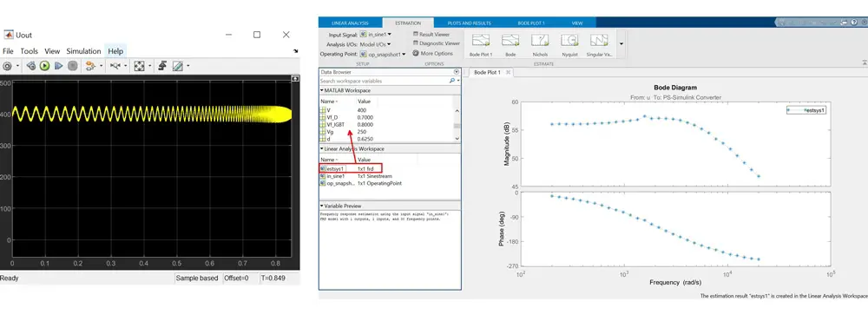Click the Step Forward icon in scope toolbar
868x321 pixels.
[x=59, y=66]
